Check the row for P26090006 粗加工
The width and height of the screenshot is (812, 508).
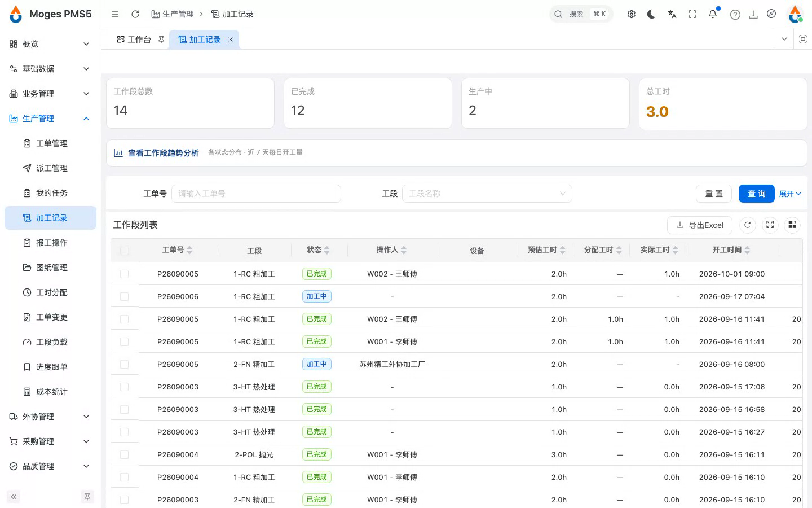[125, 296]
